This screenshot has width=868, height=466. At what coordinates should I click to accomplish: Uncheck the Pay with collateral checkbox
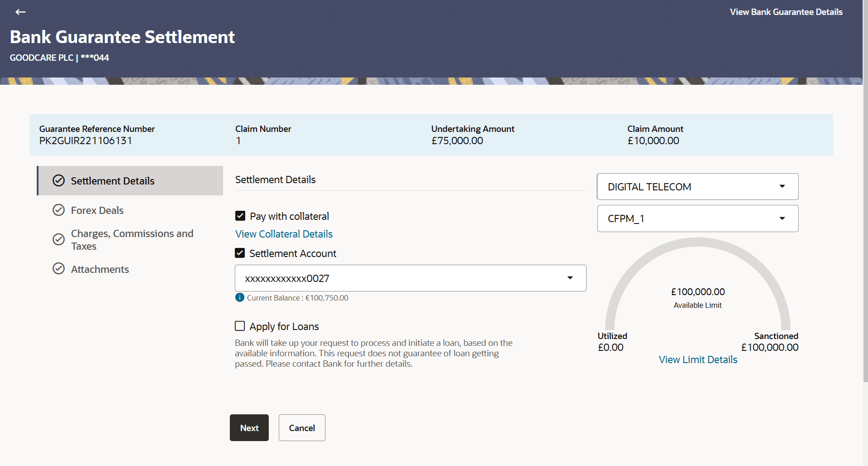click(240, 216)
